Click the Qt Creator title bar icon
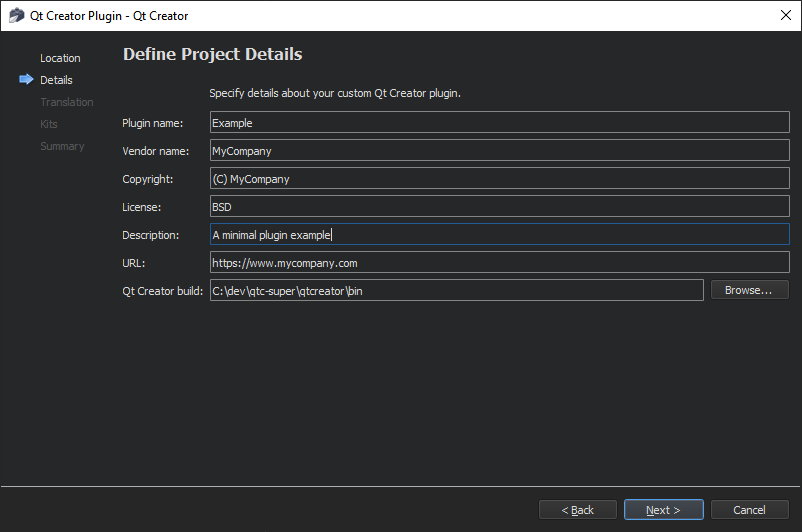The image size is (802, 532). [17, 16]
